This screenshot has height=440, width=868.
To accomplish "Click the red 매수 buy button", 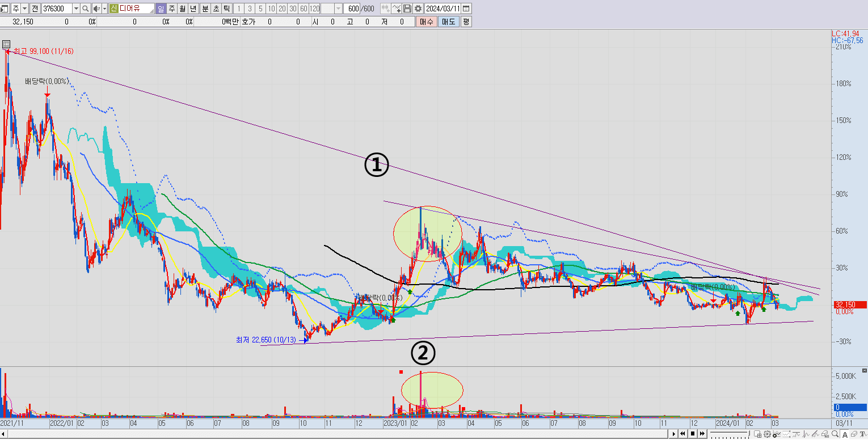I will [x=426, y=22].
